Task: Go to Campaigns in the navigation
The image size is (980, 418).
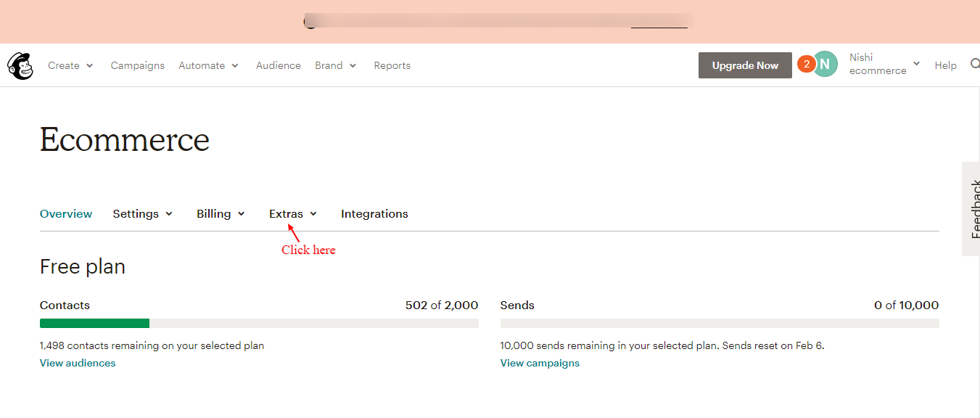Action: [x=138, y=65]
